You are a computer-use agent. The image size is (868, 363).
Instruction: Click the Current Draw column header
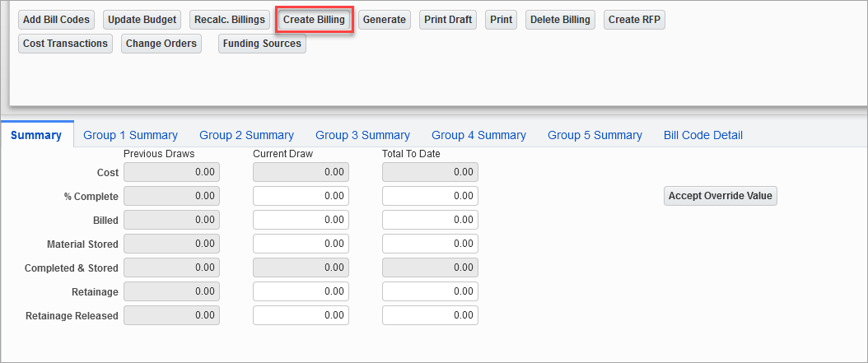pos(282,154)
